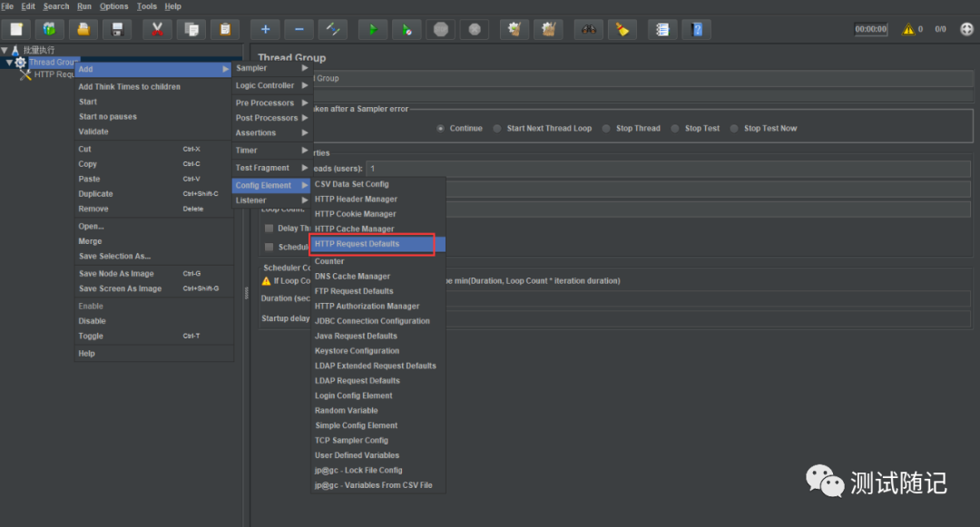The height and width of the screenshot is (527, 980).
Task: Click the New test plan icon
Action: tap(16, 29)
